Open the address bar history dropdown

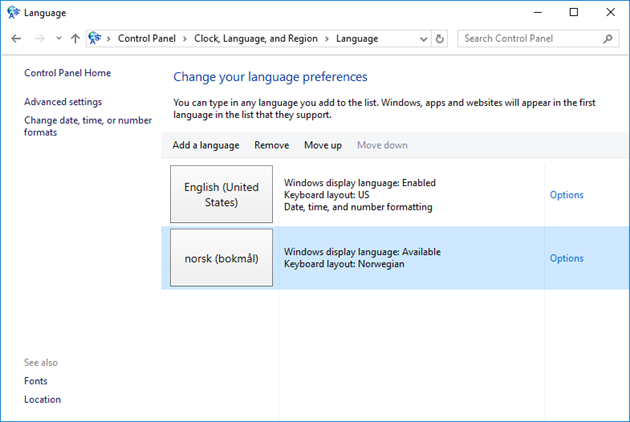(x=423, y=39)
